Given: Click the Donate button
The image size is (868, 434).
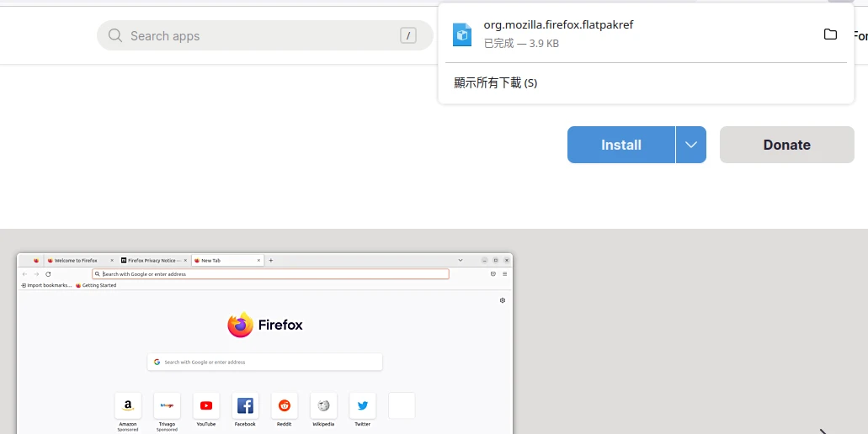Looking at the screenshot, I should click(x=786, y=145).
